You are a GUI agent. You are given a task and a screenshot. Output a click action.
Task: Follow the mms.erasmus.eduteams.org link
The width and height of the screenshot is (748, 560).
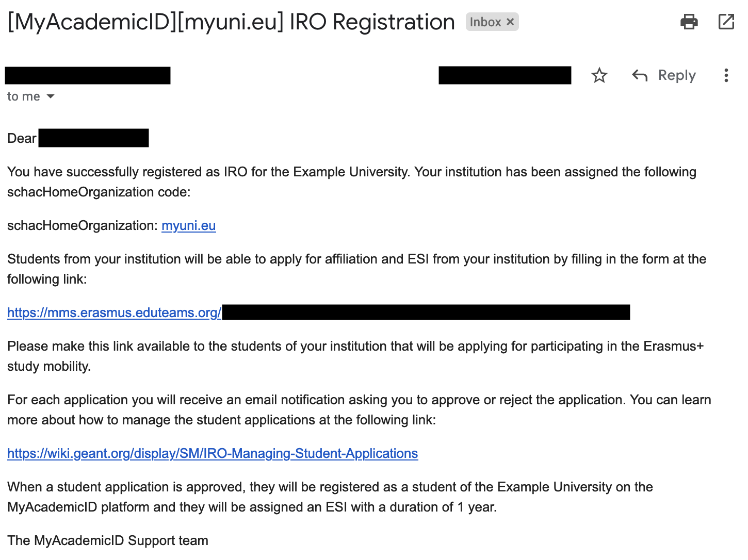(114, 312)
